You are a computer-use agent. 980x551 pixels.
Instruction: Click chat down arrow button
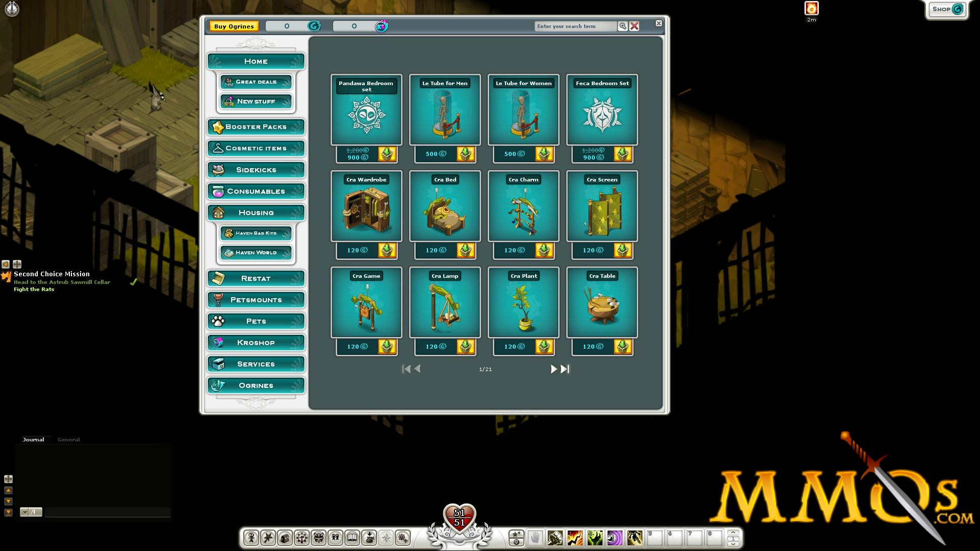click(8, 502)
